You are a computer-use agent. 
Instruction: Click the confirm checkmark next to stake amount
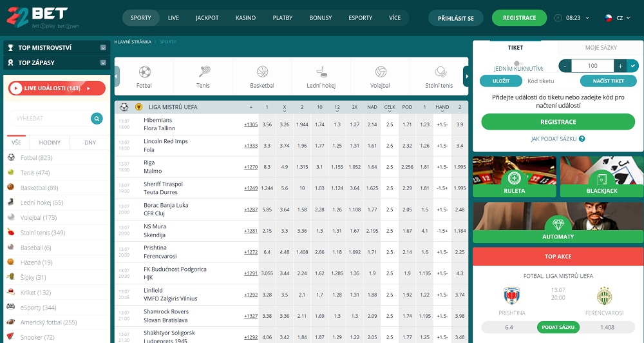click(x=633, y=65)
